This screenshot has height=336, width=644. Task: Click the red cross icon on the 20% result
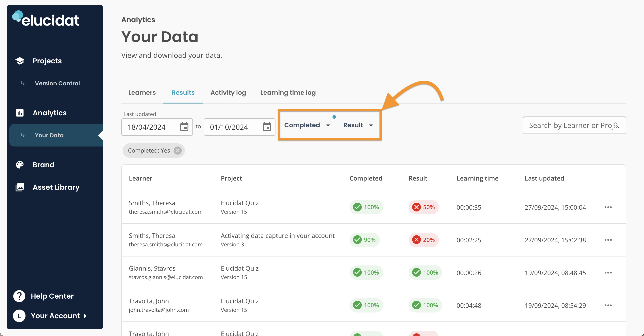pos(416,240)
